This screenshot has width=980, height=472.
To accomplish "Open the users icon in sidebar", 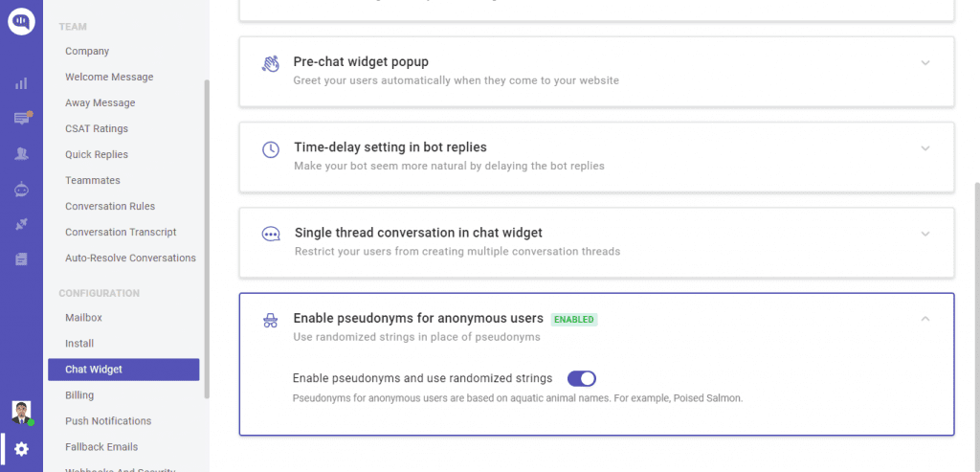I will pos(21,154).
